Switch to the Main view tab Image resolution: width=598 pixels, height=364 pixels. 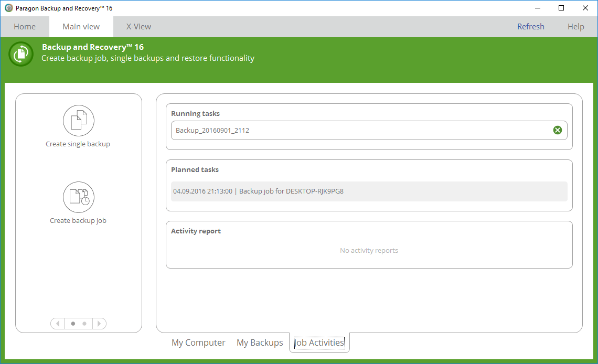tap(81, 27)
